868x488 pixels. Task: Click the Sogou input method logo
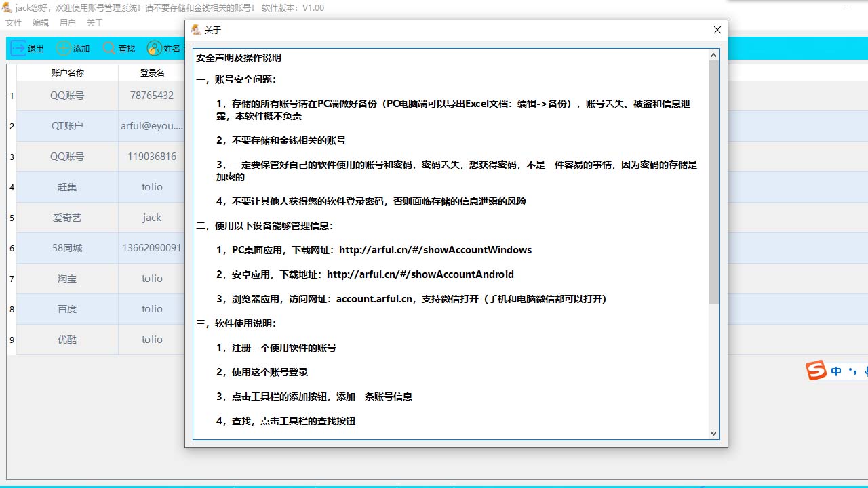click(x=816, y=371)
